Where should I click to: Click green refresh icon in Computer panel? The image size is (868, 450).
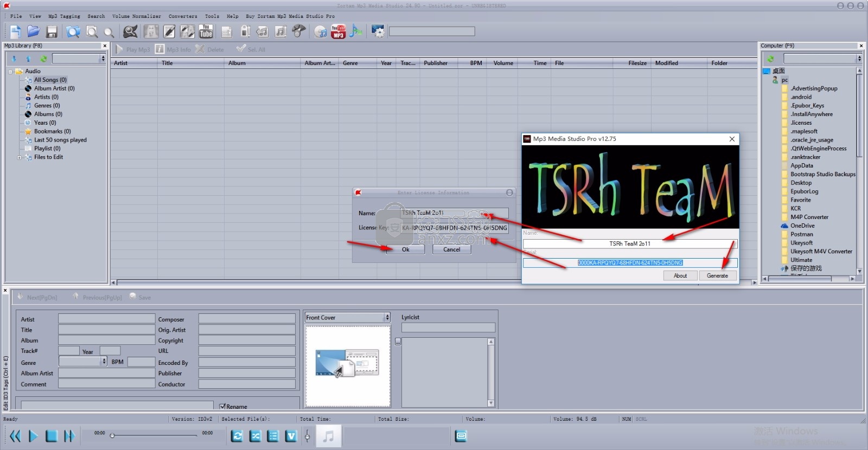click(770, 59)
